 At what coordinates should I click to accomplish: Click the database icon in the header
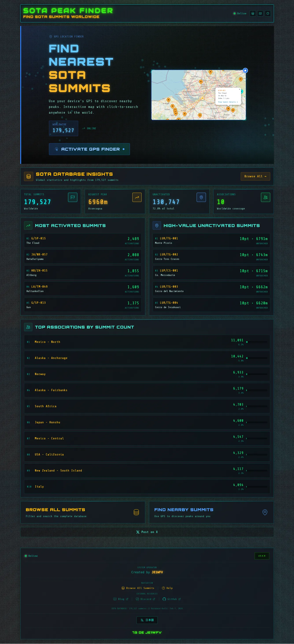click(253, 13)
